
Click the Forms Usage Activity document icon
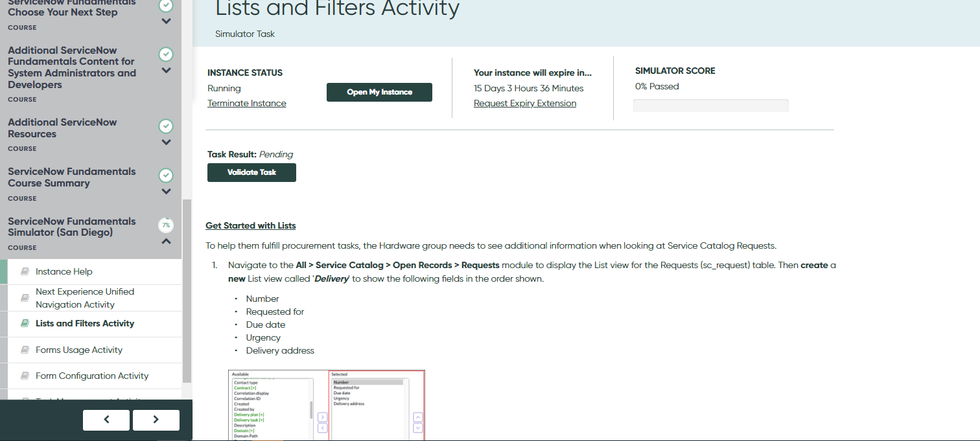tap(25, 350)
